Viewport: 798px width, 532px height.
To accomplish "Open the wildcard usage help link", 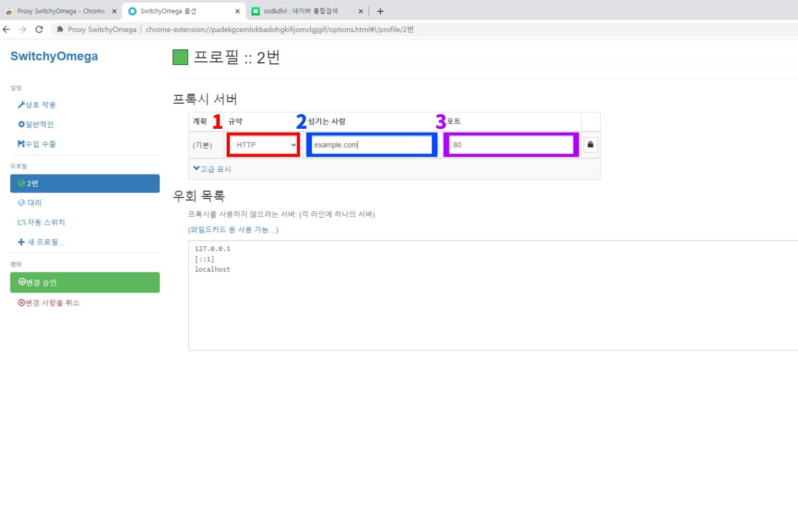I will click(233, 230).
